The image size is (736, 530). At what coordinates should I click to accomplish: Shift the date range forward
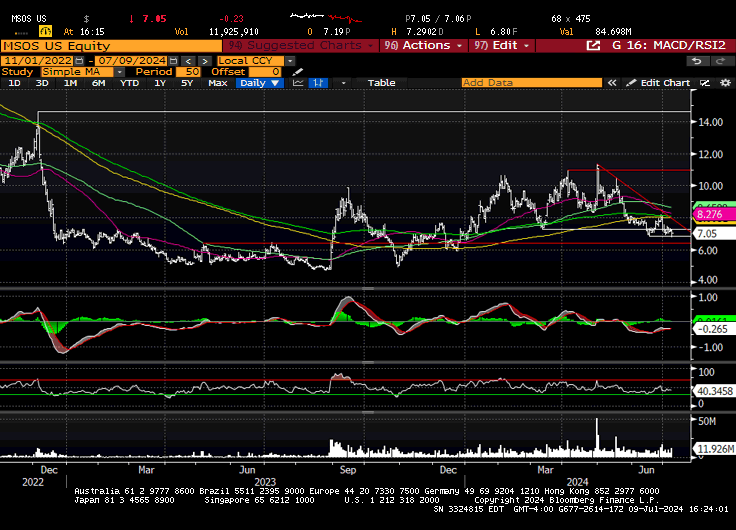[x=205, y=61]
